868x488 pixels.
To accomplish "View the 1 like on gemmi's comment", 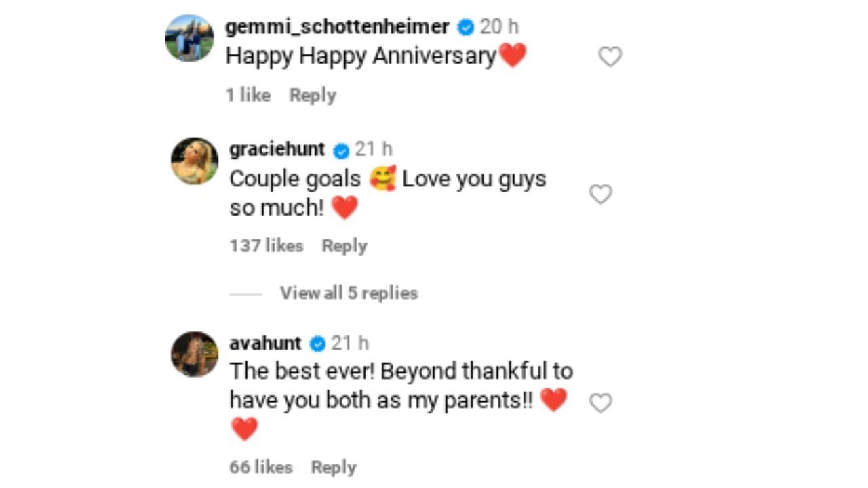I will coord(248,95).
